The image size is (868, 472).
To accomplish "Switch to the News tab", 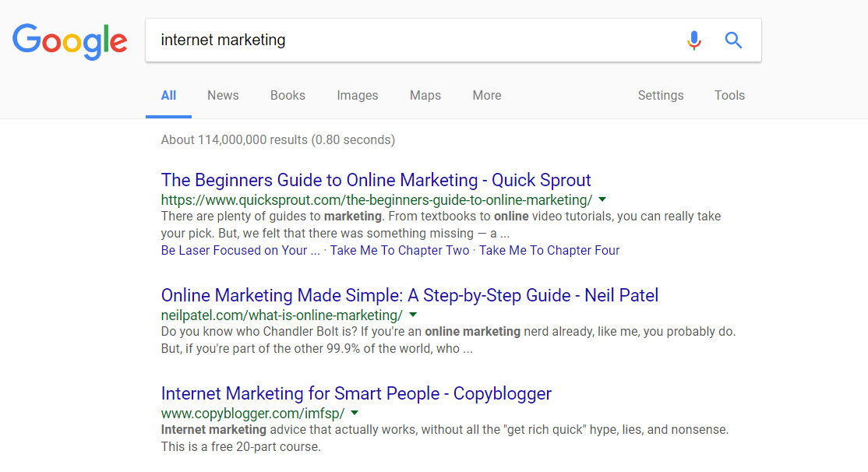I will [223, 95].
